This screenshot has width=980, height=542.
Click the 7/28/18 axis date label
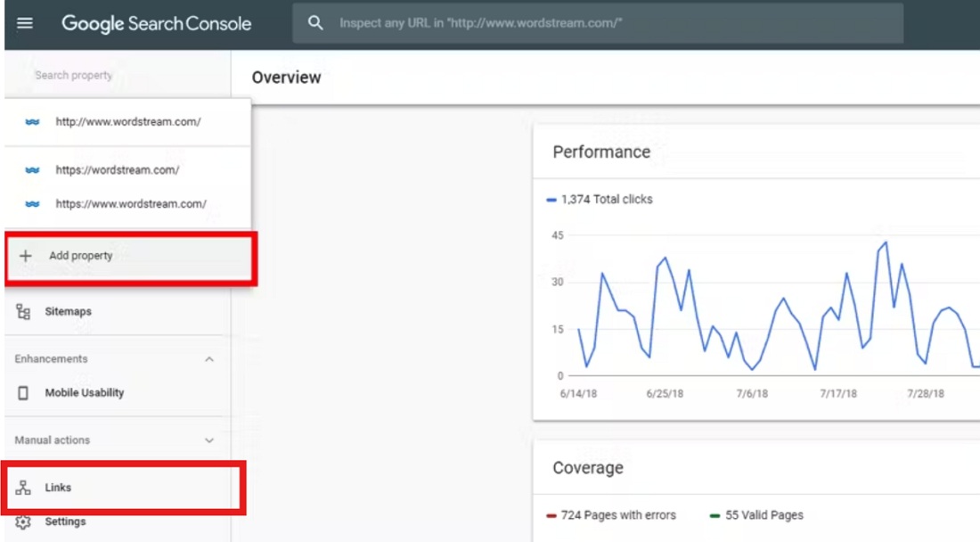(926, 394)
